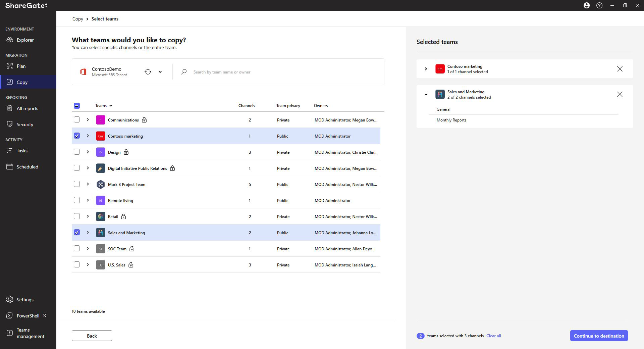The height and width of the screenshot is (349, 644).
Task: Open the Settings gear icon
Action: click(x=10, y=300)
